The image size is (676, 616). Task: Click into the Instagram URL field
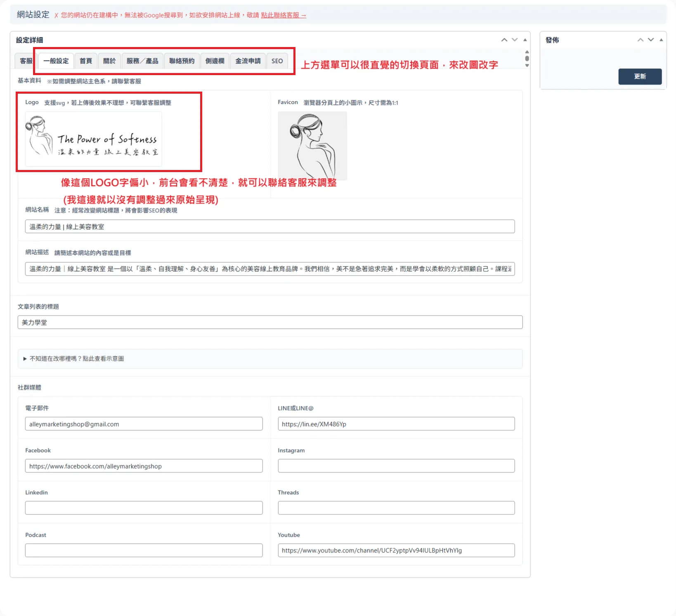[396, 466]
